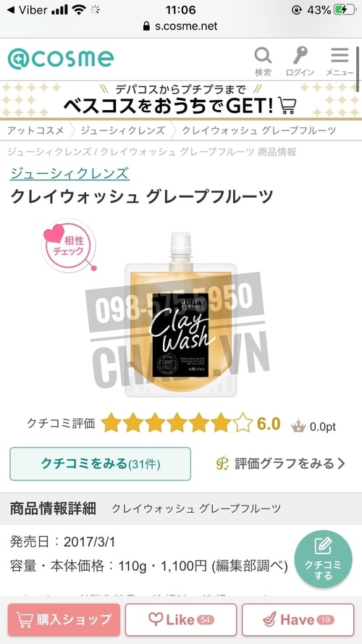Tap the Clay Wash product image
This screenshot has width=362, height=644.
[181, 314]
